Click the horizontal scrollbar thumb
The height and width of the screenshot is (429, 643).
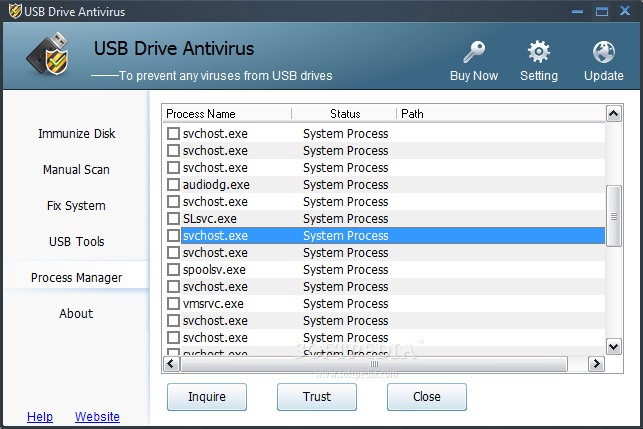(x=374, y=364)
